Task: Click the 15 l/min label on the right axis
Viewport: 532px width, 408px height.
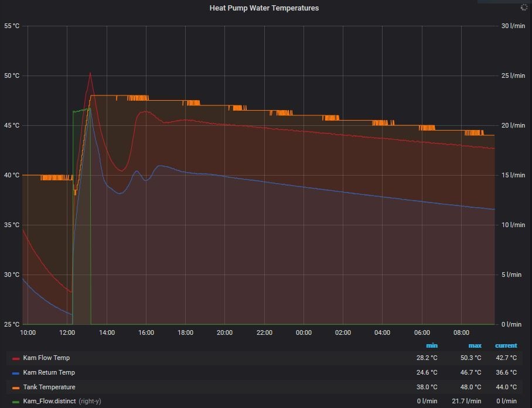Action: click(x=513, y=175)
